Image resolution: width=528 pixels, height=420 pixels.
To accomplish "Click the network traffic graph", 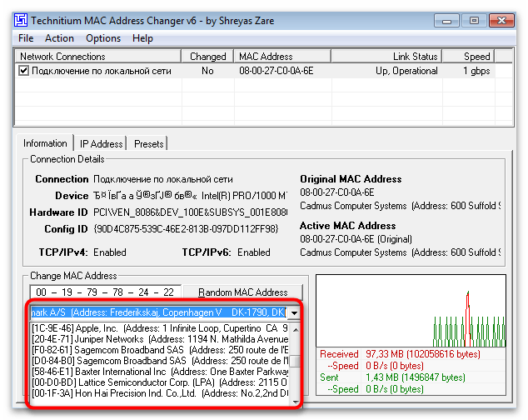I will tap(411, 311).
